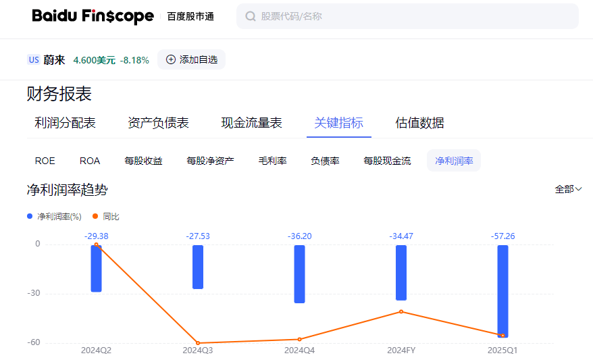Click the 2025Q1 blue bar
This screenshot has width=593, height=364.
pos(502,290)
